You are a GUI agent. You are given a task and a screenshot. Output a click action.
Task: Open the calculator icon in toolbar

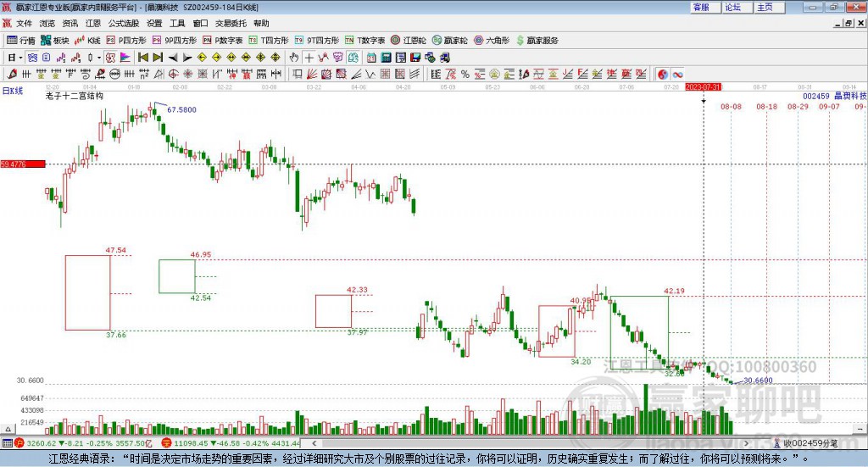click(x=386, y=58)
